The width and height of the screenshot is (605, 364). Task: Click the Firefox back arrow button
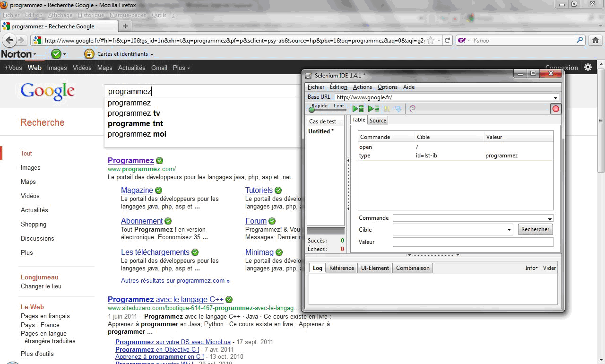point(9,40)
